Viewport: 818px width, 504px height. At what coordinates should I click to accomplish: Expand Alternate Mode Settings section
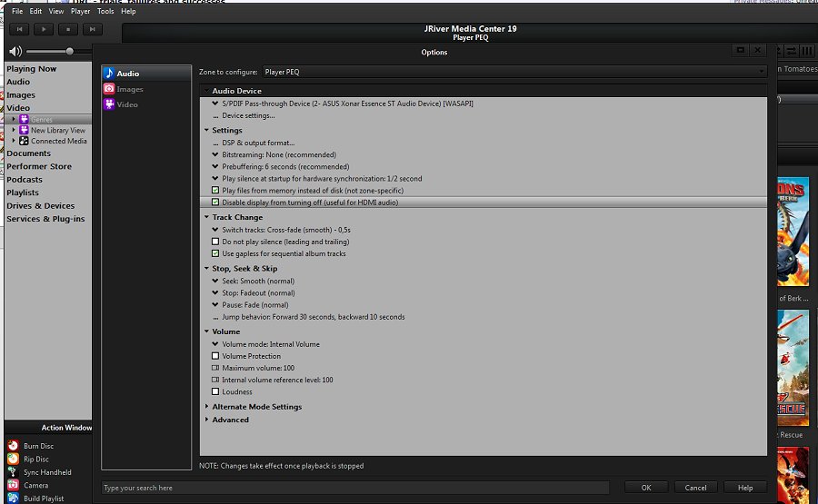(206, 406)
